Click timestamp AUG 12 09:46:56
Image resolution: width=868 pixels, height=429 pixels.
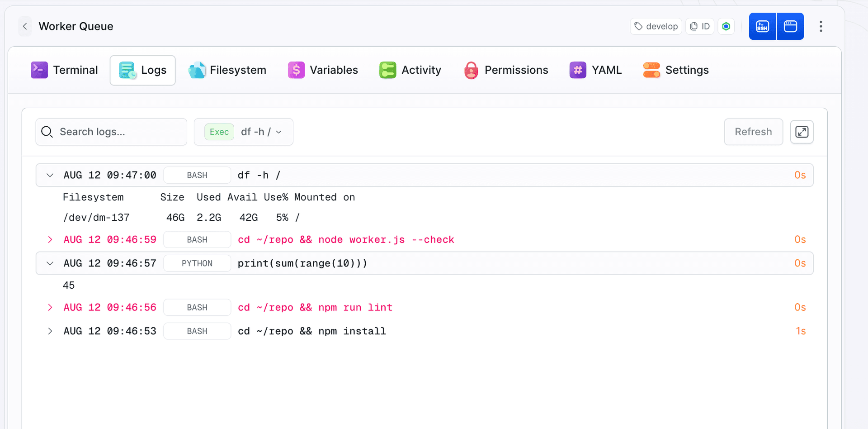[x=110, y=307]
